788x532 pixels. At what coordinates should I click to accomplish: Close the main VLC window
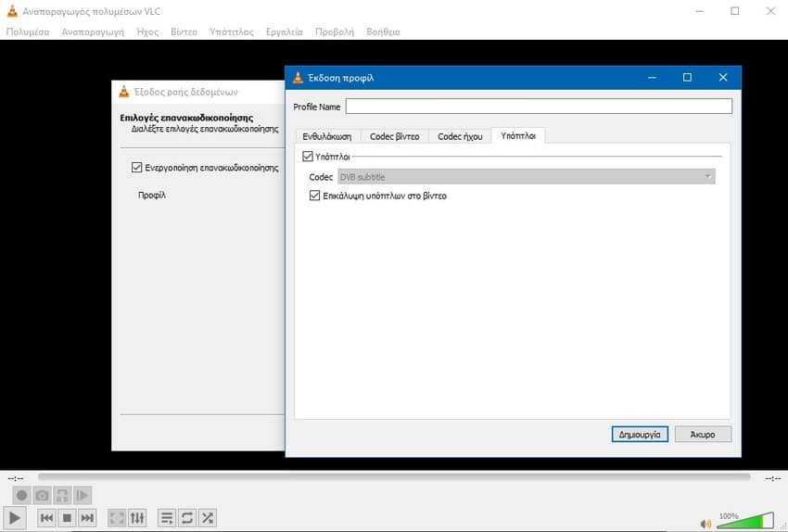tap(770, 11)
